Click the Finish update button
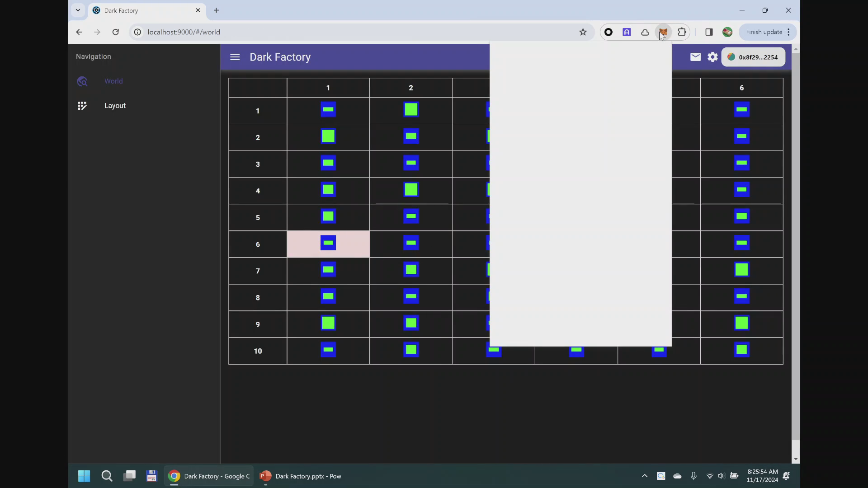The height and width of the screenshot is (488, 868). click(x=768, y=32)
